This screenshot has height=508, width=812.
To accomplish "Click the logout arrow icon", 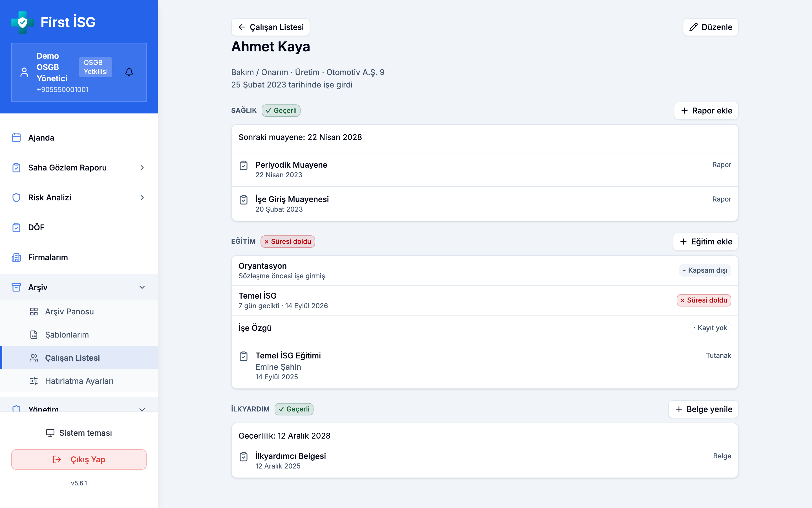I will pyautogui.click(x=57, y=459).
